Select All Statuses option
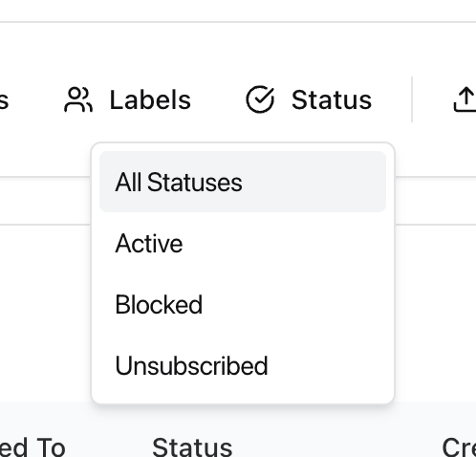Viewport: 476px width, 457px height. point(243,182)
